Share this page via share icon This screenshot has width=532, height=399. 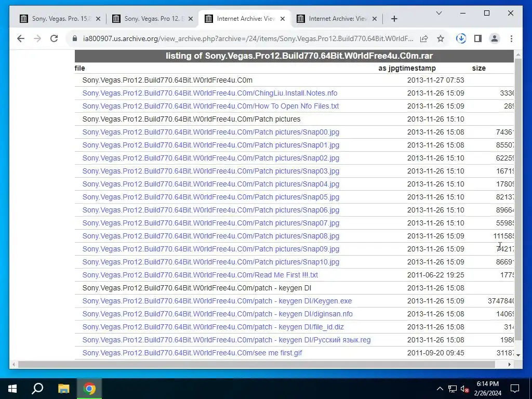(x=424, y=38)
